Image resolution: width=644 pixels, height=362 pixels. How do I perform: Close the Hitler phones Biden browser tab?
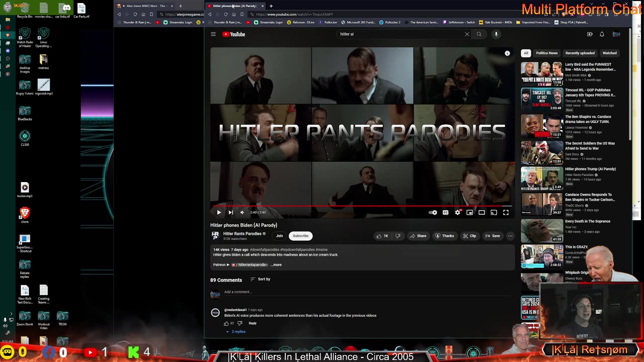(262, 6)
